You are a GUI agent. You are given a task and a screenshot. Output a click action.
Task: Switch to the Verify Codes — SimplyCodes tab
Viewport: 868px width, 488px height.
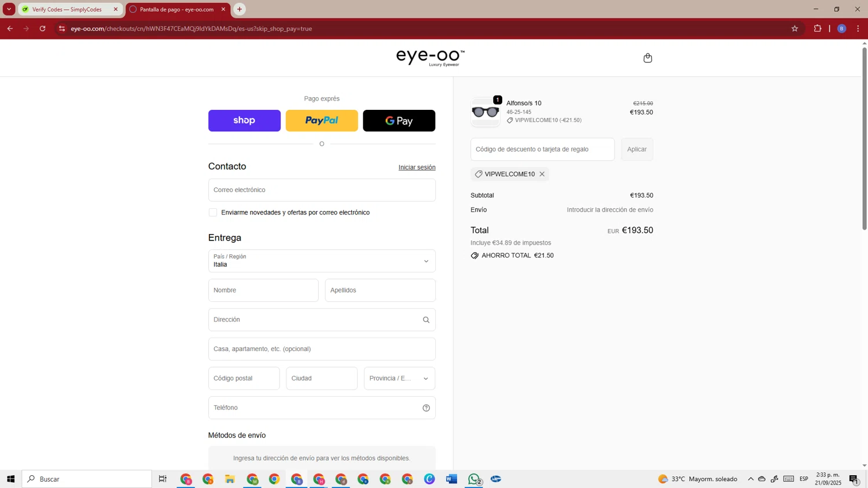coord(67,9)
